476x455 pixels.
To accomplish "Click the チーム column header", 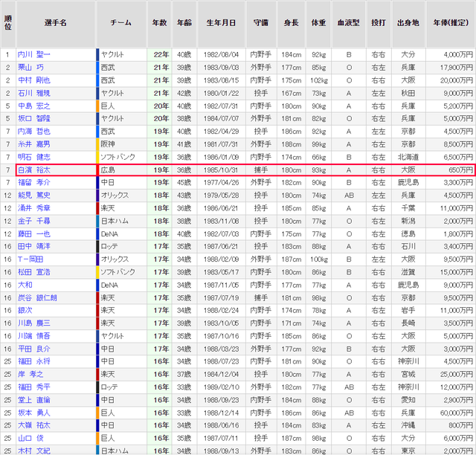I will [x=121, y=23].
